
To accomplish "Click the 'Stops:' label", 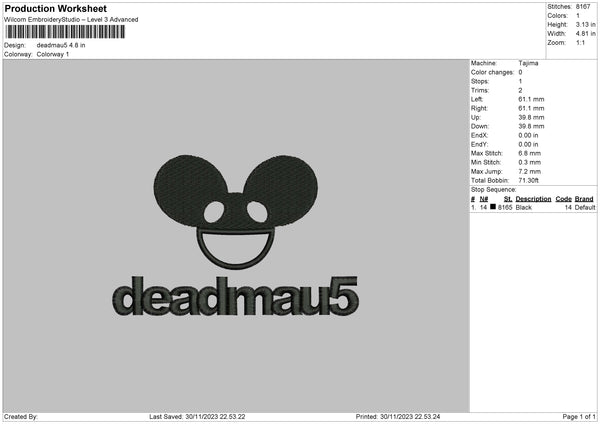I will click(480, 81).
